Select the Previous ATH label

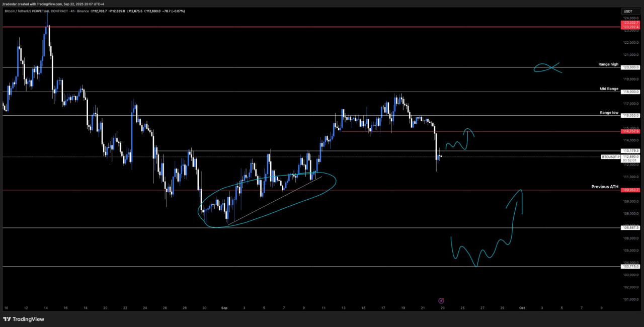pos(605,187)
